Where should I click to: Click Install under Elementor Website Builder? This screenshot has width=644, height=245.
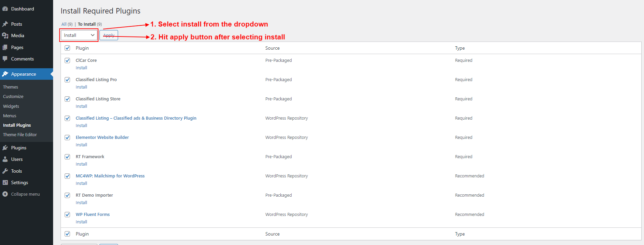click(82, 145)
